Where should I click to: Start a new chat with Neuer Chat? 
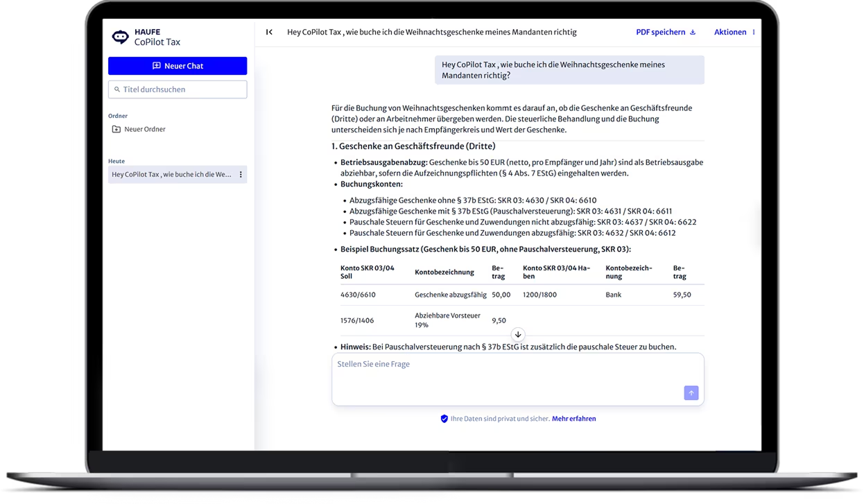point(178,66)
